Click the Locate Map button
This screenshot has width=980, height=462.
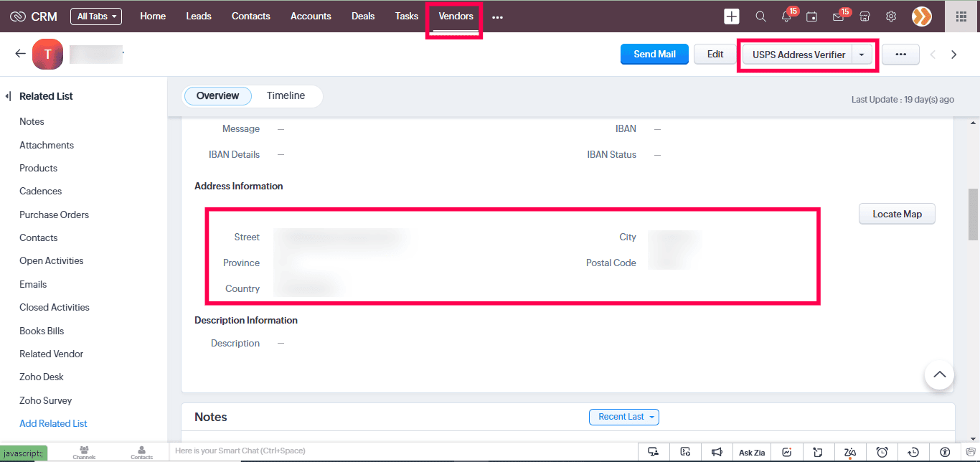(897, 214)
